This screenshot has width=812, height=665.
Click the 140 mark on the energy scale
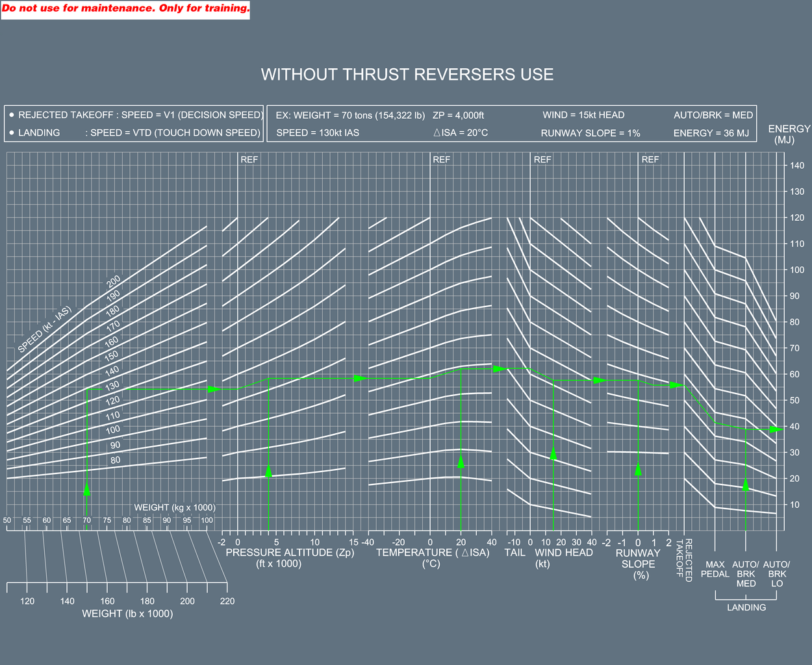796,166
